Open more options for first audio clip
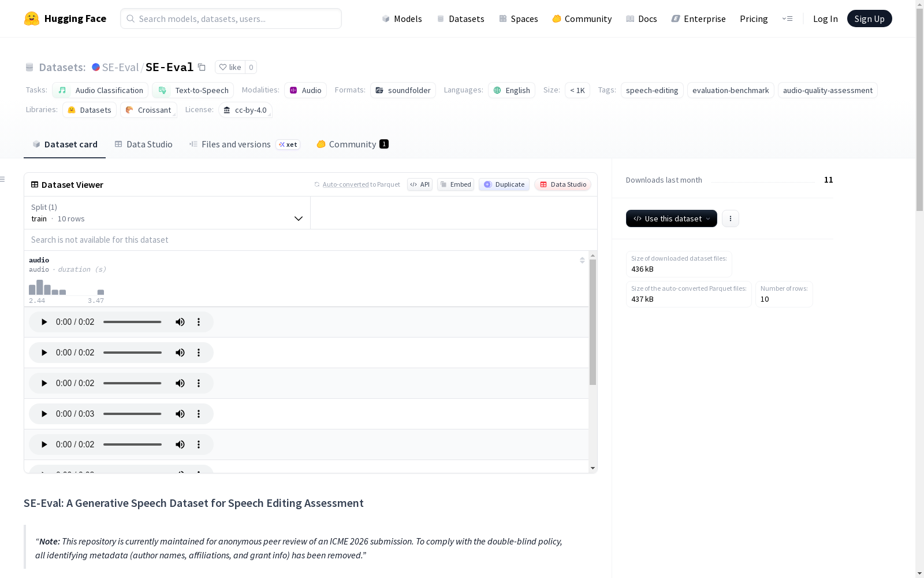924x578 pixels. pyautogui.click(x=199, y=322)
